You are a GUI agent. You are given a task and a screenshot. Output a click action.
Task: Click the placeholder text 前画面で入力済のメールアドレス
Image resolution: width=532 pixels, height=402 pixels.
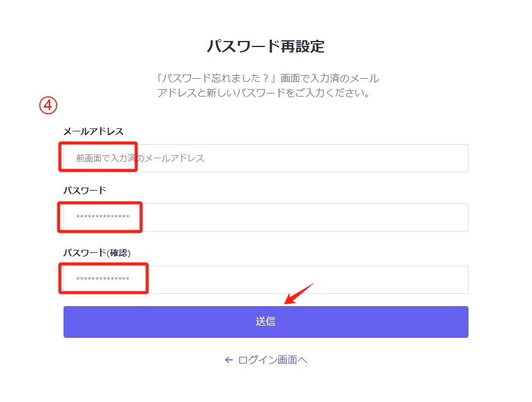click(x=140, y=158)
